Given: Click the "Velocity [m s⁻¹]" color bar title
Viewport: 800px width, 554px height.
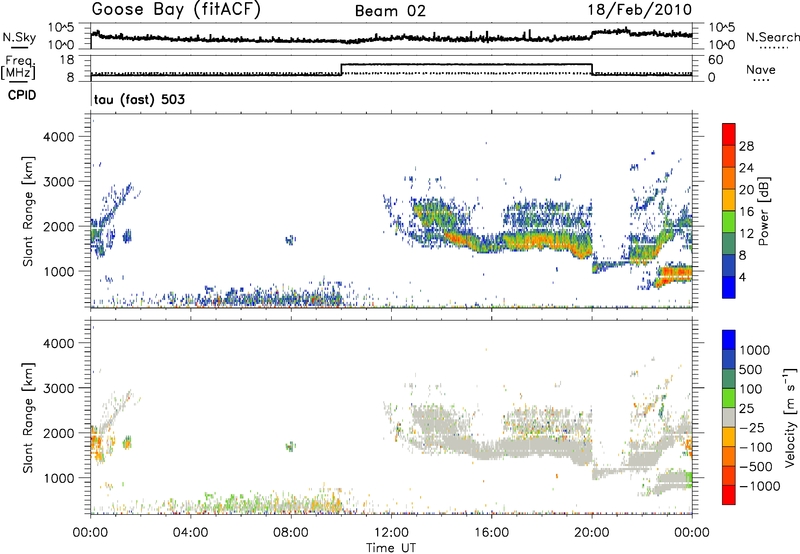Looking at the screenshot, I should click(x=790, y=417).
